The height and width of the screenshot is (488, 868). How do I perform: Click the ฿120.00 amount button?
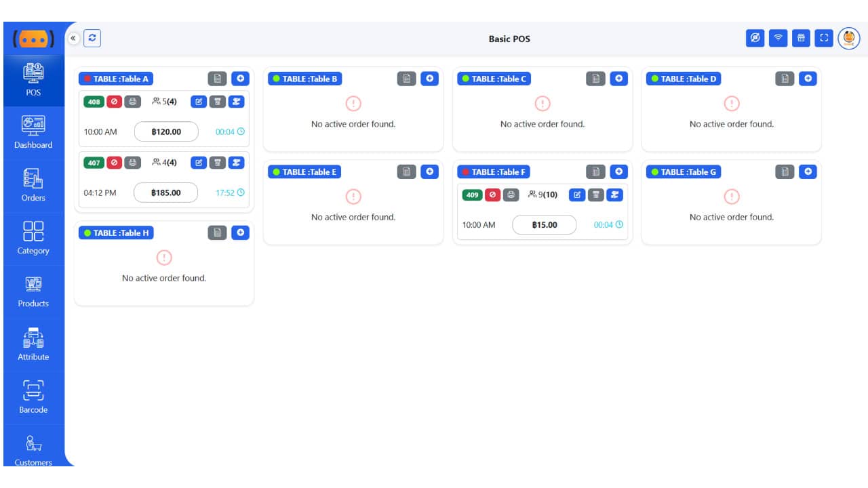point(166,131)
